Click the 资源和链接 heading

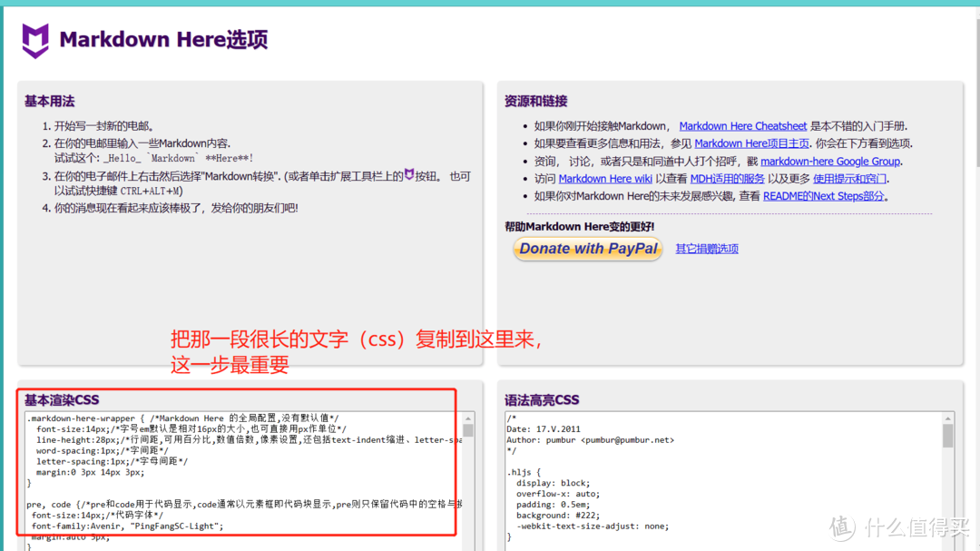tap(535, 102)
